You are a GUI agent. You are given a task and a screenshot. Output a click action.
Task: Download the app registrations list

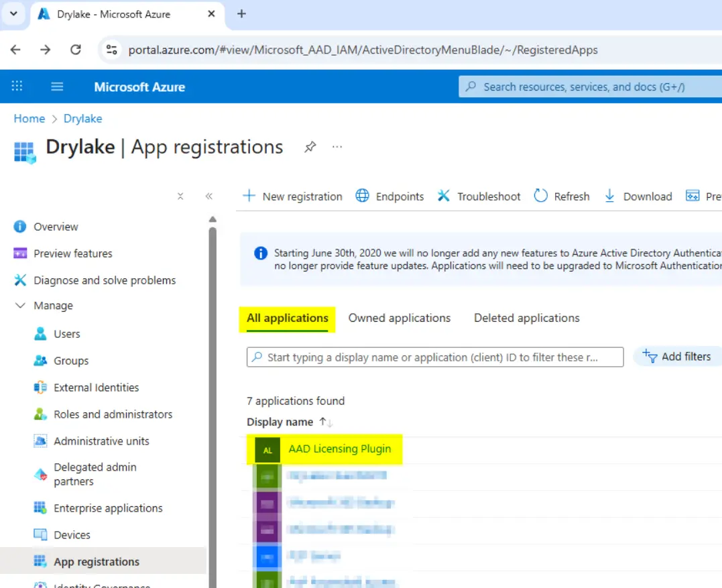(x=638, y=196)
